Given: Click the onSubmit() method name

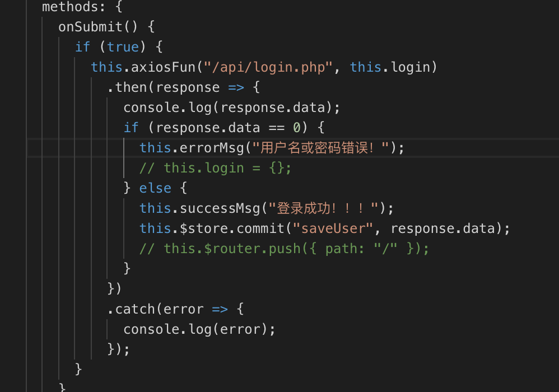Looking at the screenshot, I should 97,27.
